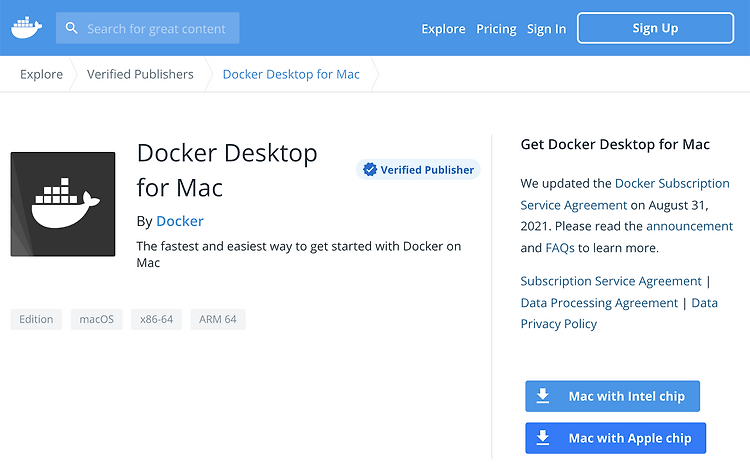
Task: Click the Verified Publisher badge label
Action: coord(427,170)
